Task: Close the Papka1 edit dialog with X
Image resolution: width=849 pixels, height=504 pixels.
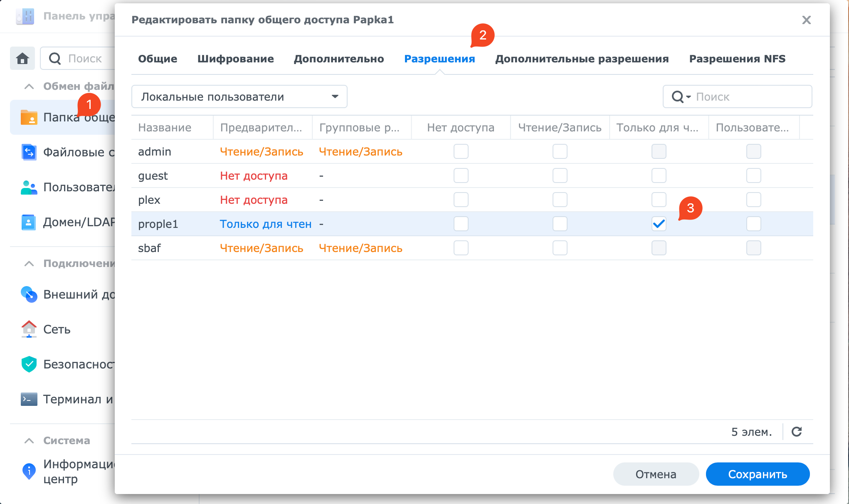Action: pos(807,20)
